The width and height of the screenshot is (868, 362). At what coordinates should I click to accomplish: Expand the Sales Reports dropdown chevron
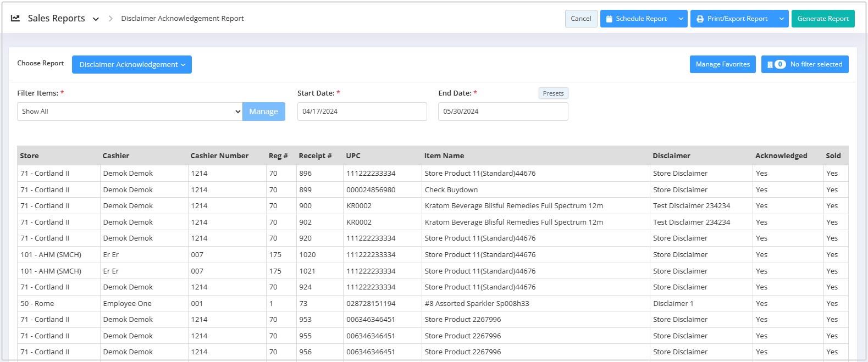tap(96, 19)
